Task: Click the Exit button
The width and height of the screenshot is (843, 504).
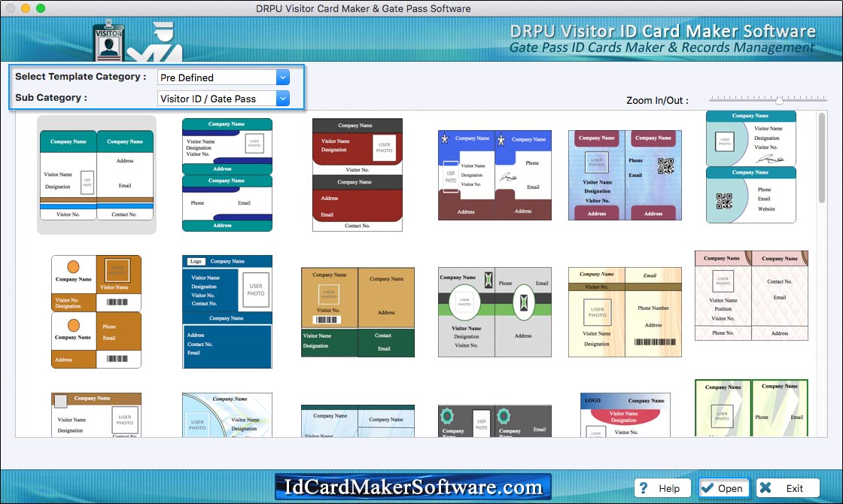Action: coord(787,488)
